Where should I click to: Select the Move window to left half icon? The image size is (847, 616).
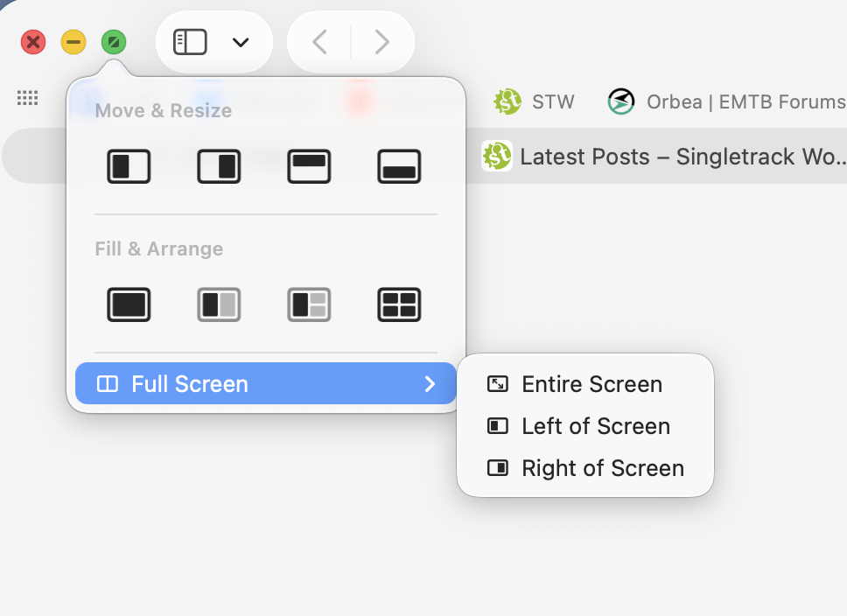129,166
